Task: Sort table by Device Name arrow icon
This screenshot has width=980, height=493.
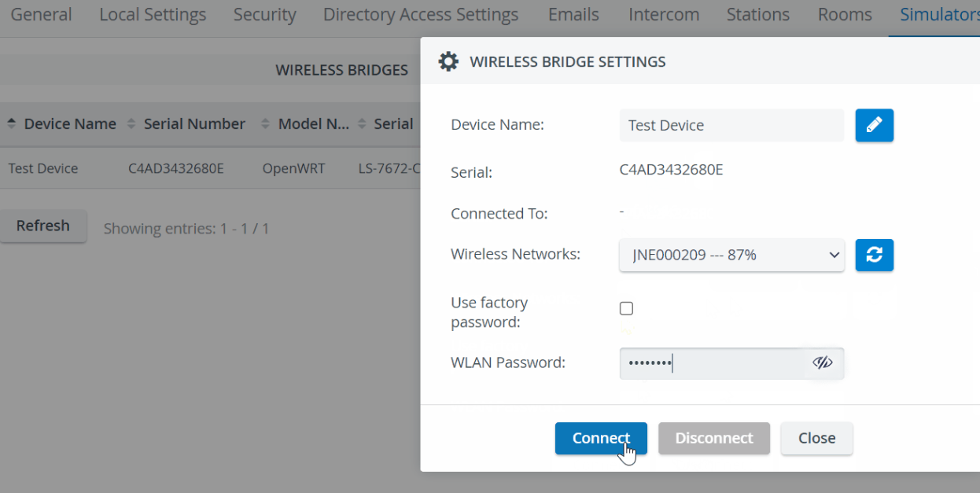Action: [11, 123]
